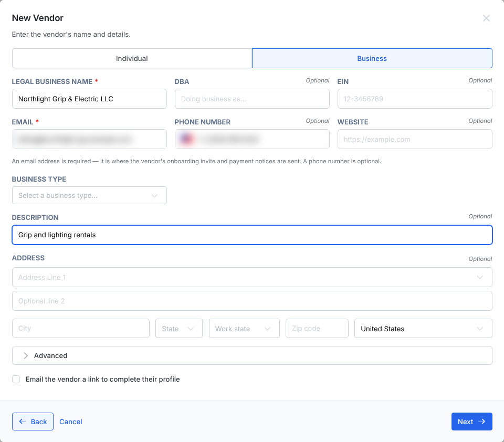This screenshot has height=442, width=504.
Task: Click into the EIN field
Action: 415,99
